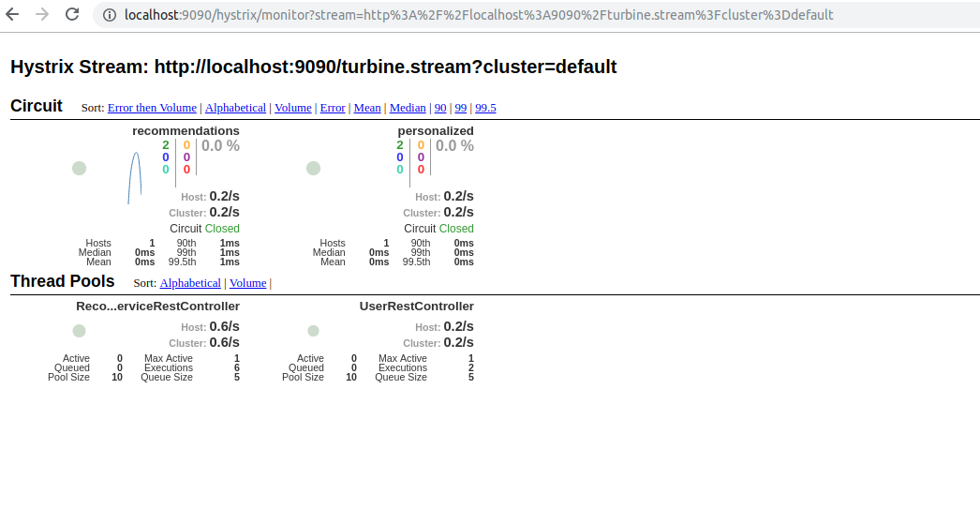Click the Thread Pools section heading
The height and width of the screenshot is (509, 980).
point(63,281)
